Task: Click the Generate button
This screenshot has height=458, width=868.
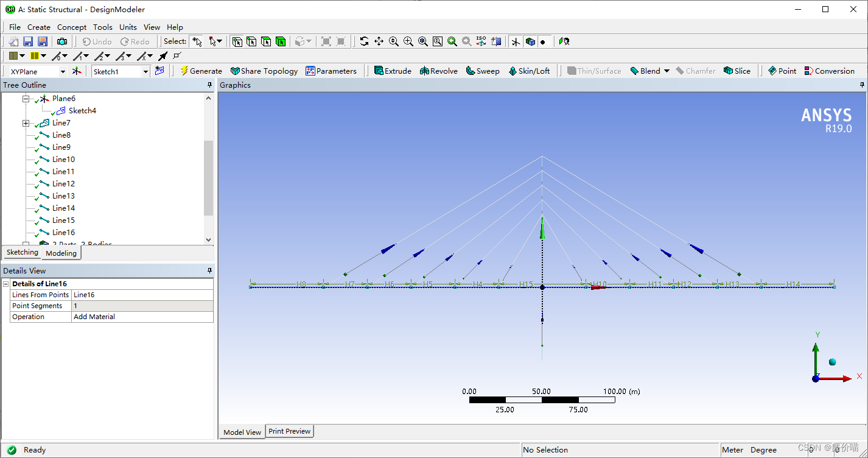Action: coord(201,71)
